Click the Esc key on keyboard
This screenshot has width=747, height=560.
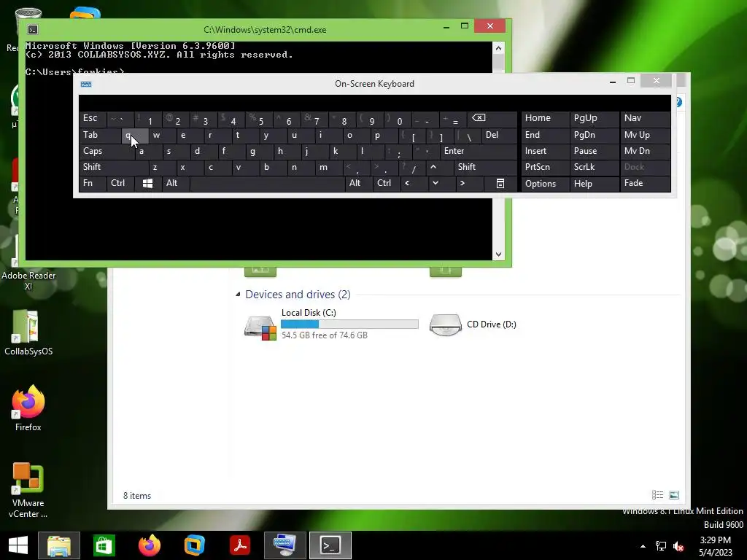(93, 118)
